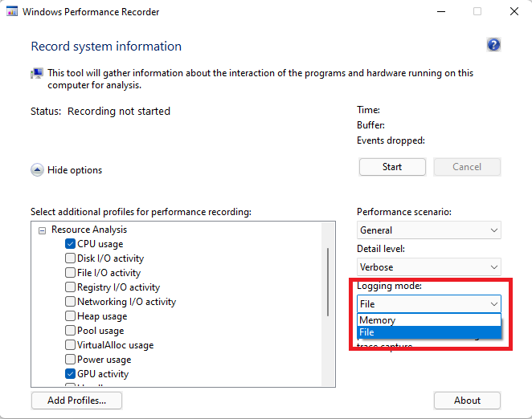Uncheck the CPU usage checkbox
Image resolution: width=532 pixels, height=419 pixels.
(70, 244)
